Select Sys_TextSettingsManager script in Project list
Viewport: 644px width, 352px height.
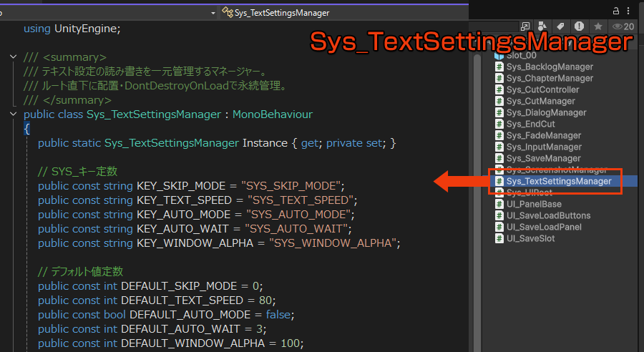click(559, 181)
